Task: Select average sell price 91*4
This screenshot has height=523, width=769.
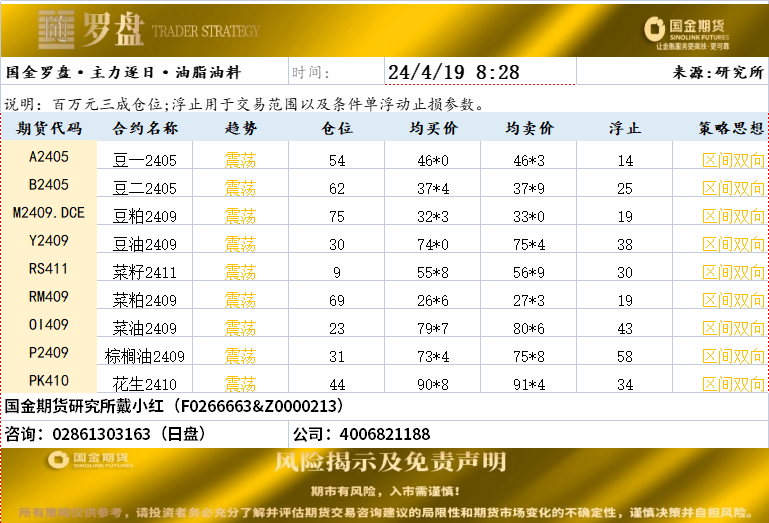Action: click(529, 385)
